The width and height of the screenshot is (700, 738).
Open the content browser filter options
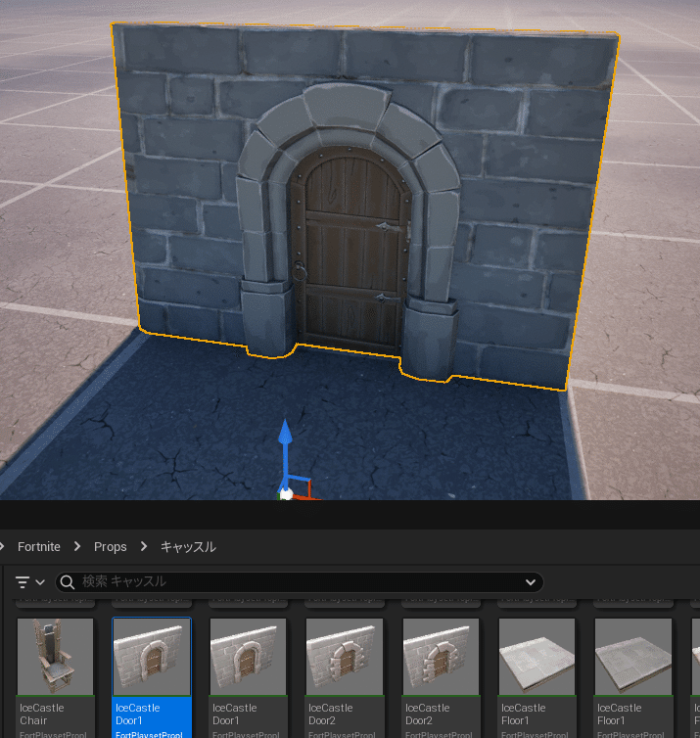click(x=29, y=582)
